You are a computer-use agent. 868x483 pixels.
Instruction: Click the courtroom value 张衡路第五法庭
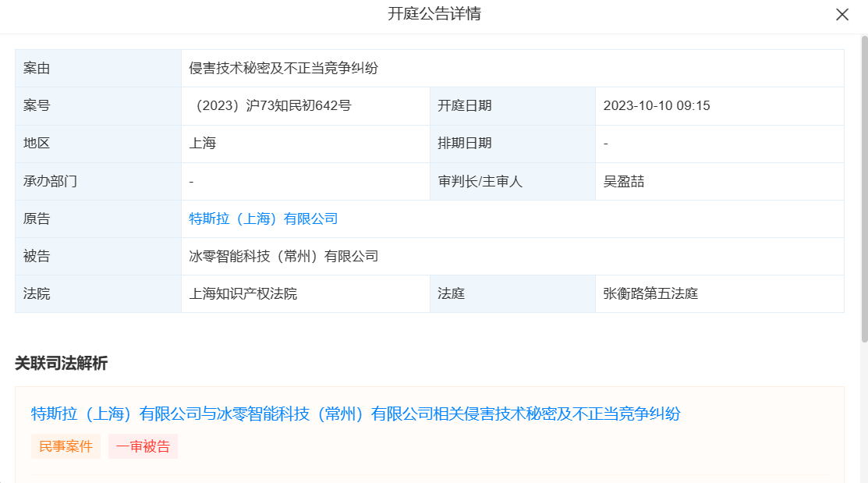(x=650, y=293)
